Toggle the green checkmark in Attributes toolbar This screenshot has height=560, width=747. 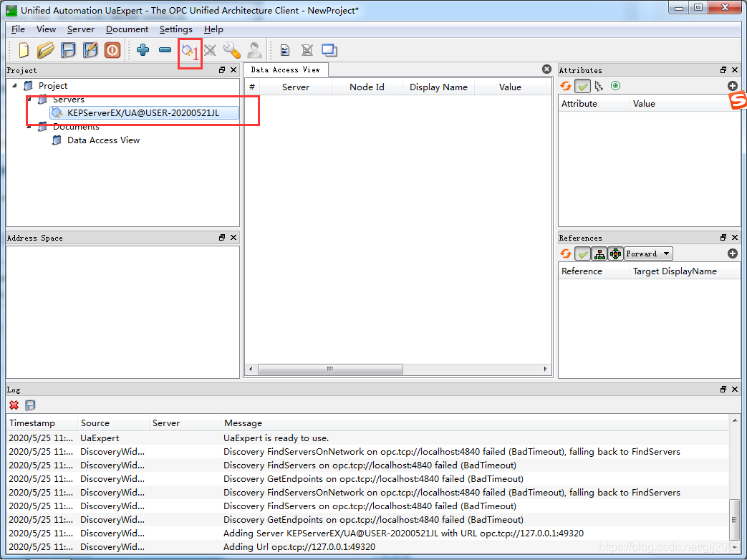(583, 86)
